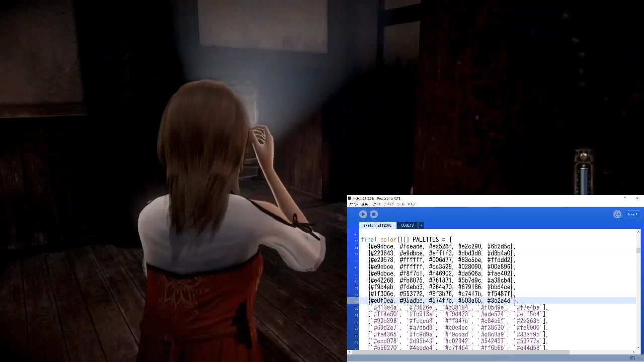644x362 pixels.
Task: Switch to the OBJETS tab
Action: [x=408, y=225]
